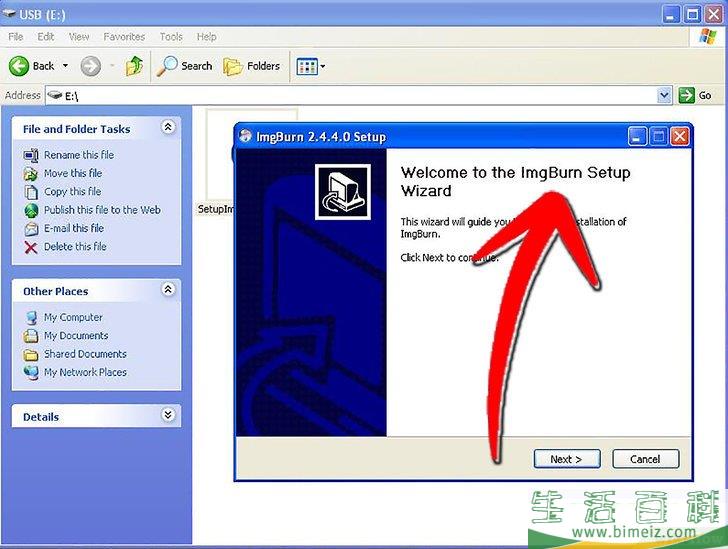
Task: Click the E-mail envelope icon
Action: 31,229
